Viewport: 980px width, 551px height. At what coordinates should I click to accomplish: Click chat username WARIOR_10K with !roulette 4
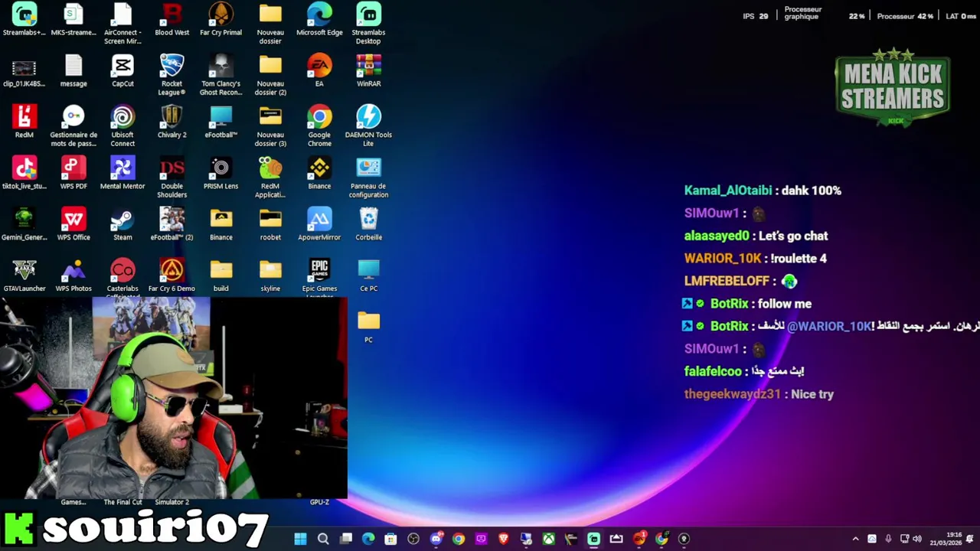click(x=723, y=259)
